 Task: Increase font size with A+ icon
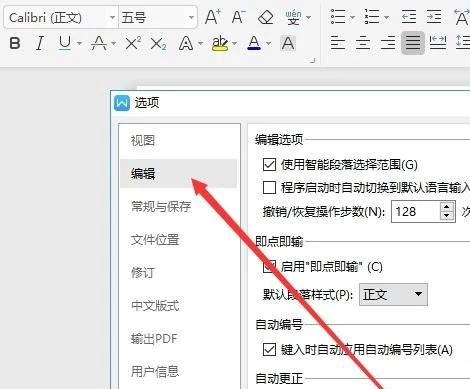coord(213,17)
